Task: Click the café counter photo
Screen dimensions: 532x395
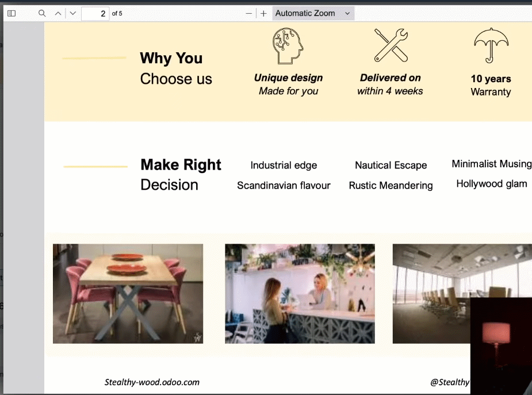Action: point(300,294)
